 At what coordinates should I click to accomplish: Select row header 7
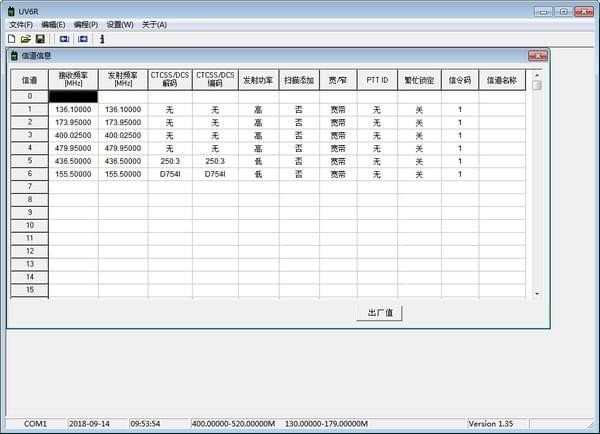point(29,187)
